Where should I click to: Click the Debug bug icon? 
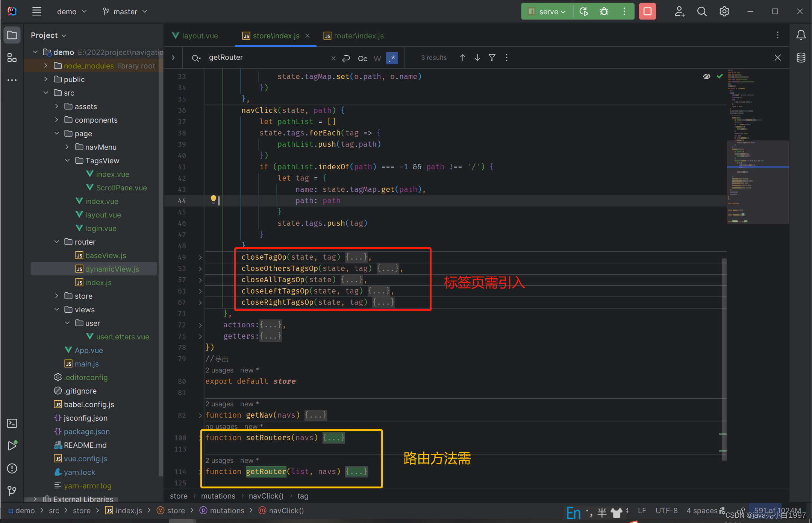pos(604,12)
